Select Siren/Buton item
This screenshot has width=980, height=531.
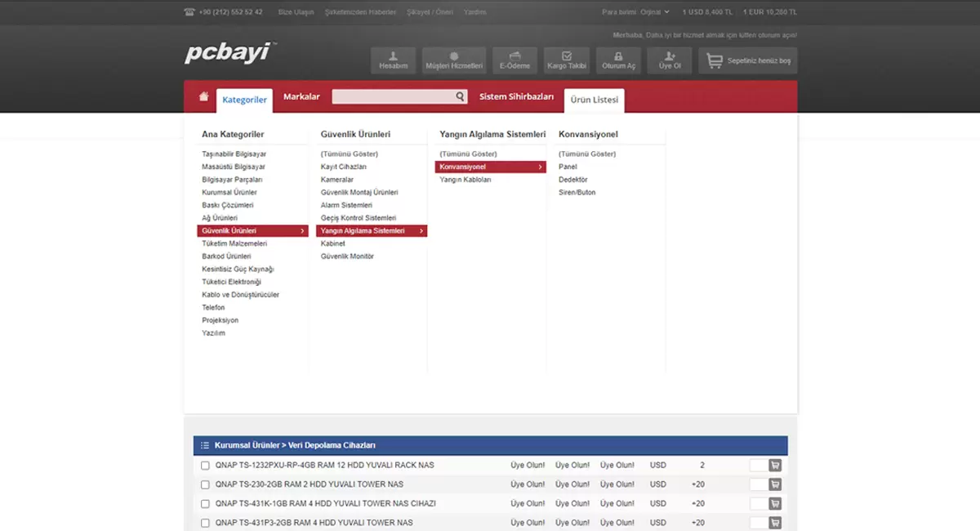tap(577, 193)
